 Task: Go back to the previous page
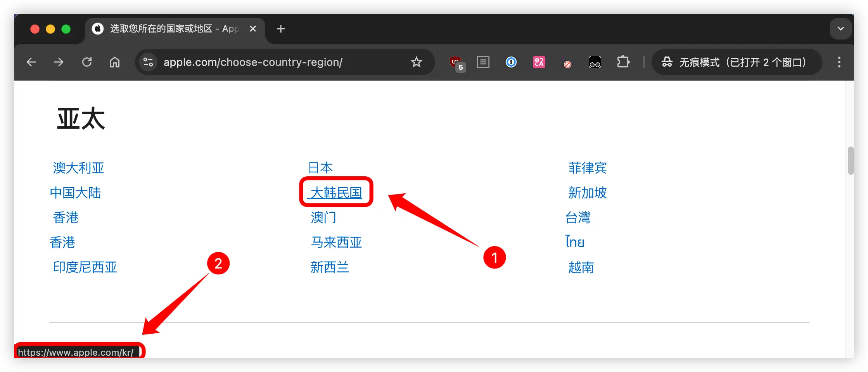pos(31,62)
